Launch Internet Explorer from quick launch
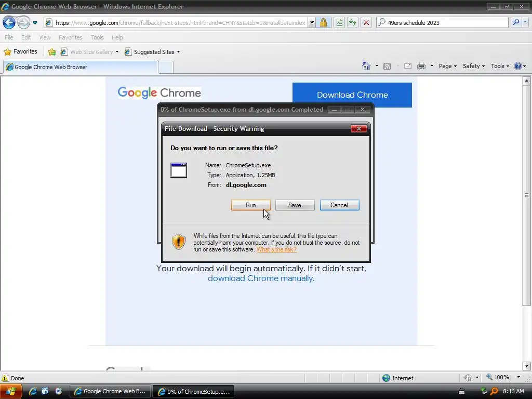 coord(33,391)
